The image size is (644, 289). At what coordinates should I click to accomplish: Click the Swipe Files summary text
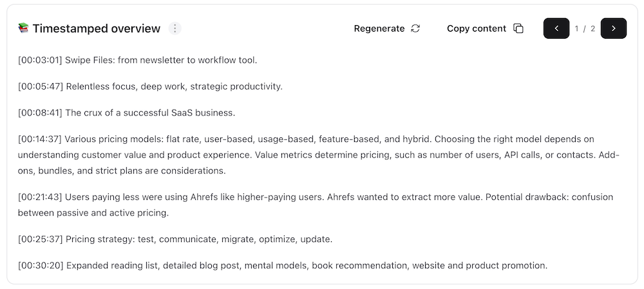161,60
